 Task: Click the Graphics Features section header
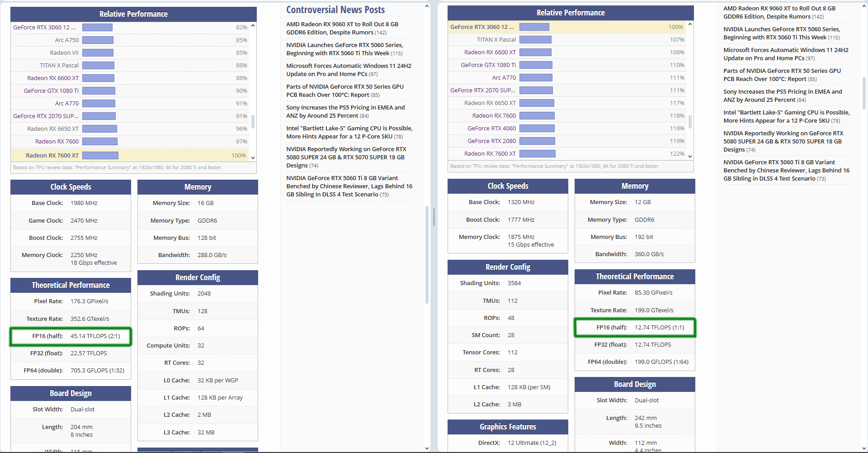click(508, 427)
